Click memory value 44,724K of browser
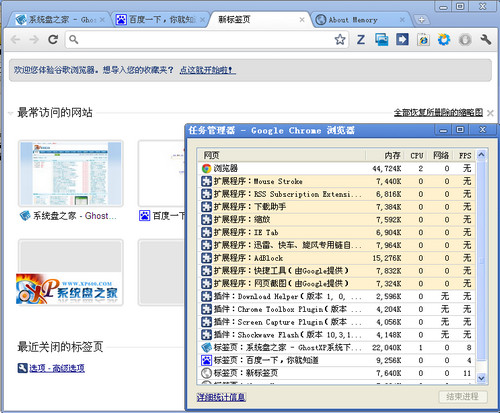 click(387, 169)
